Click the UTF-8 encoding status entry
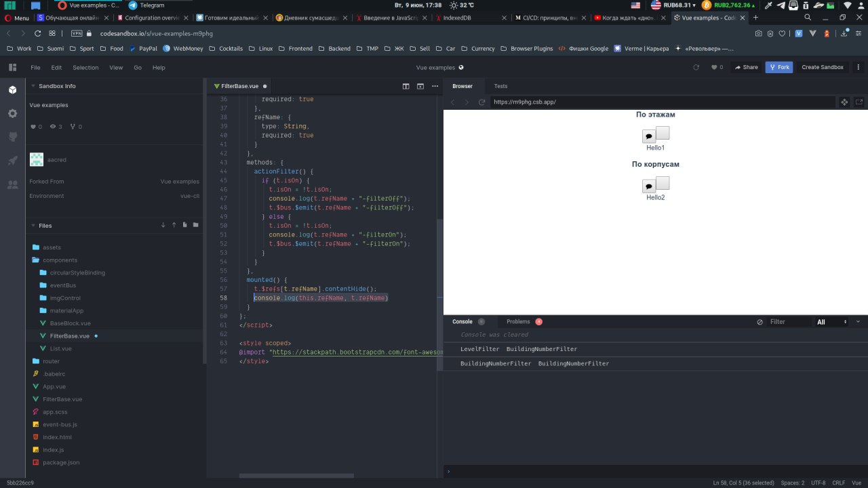 coord(818,483)
